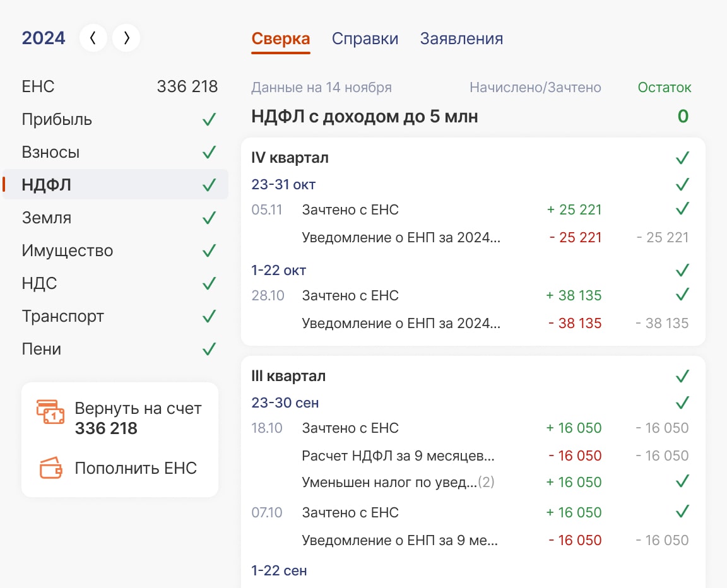Click checkmark beside 23-31 окт period
Image resolution: width=727 pixels, height=588 pixels.
point(682,184)
